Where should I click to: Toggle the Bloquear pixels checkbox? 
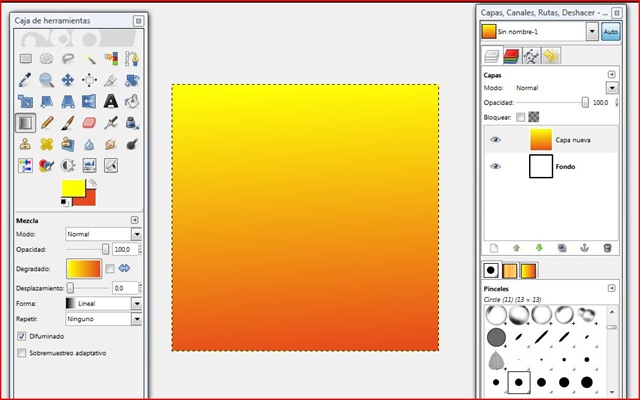(x=520, y=118)
